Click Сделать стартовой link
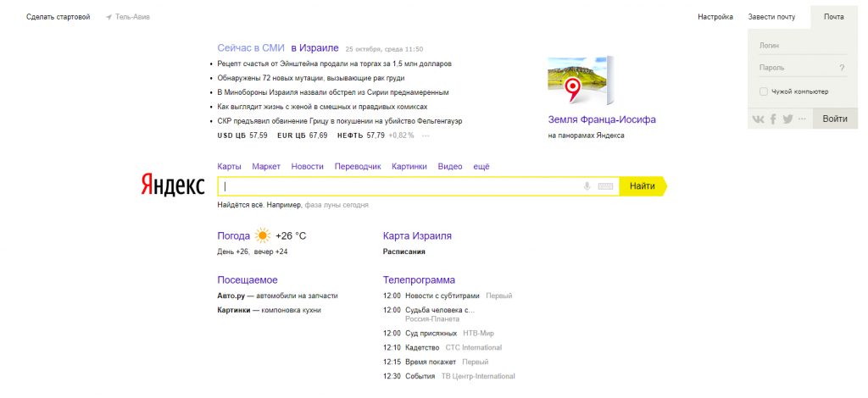The height and width of the screenshot is (398, 868). coord(58,17)
